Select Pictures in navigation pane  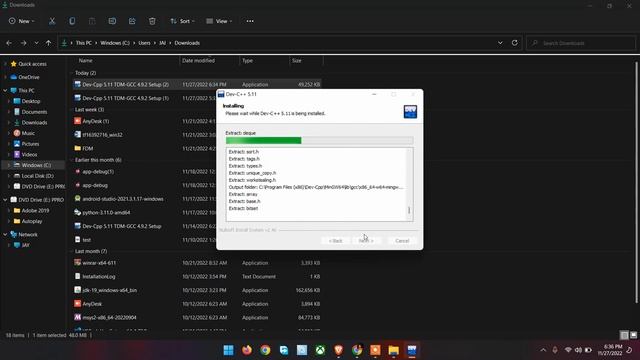(x=30, y=144)
